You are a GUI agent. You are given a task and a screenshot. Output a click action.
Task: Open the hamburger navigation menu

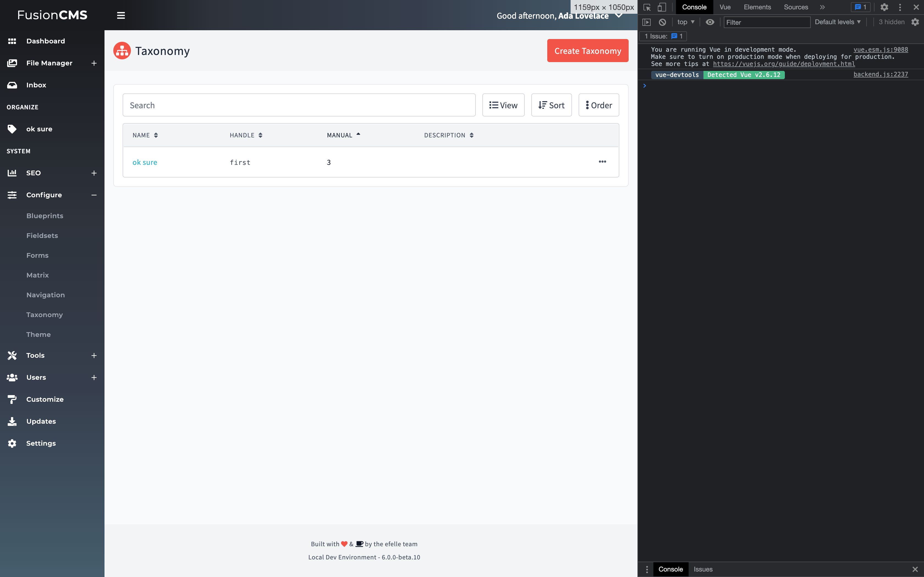coord(121,15)
